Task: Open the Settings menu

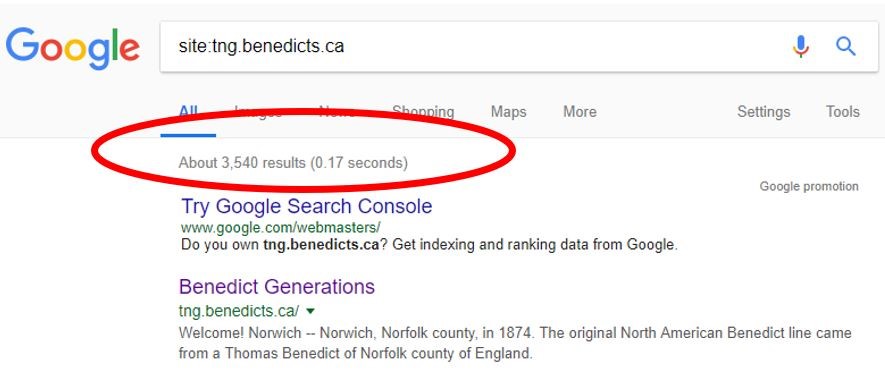Action: pos(763,112)
